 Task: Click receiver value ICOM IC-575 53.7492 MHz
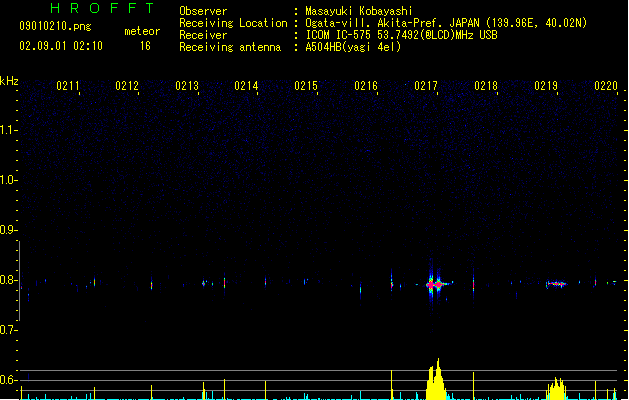(x=402, y=35)
